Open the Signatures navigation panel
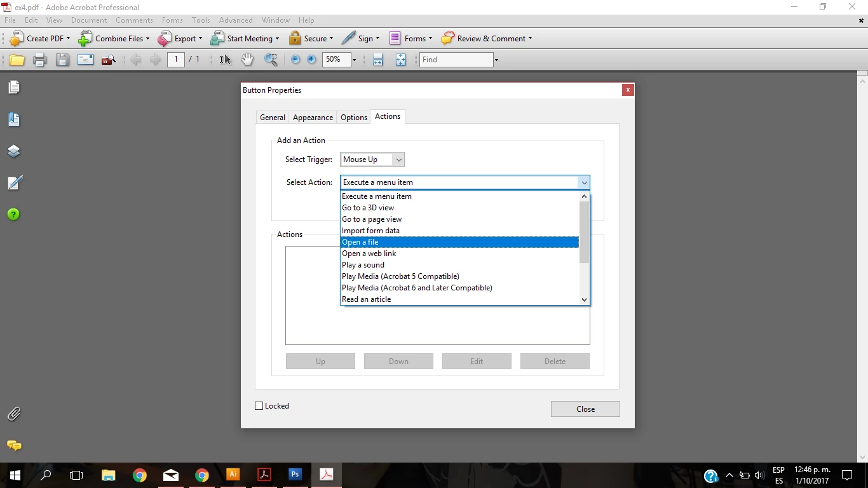This screenshot has width=868, height=488. 14,183
